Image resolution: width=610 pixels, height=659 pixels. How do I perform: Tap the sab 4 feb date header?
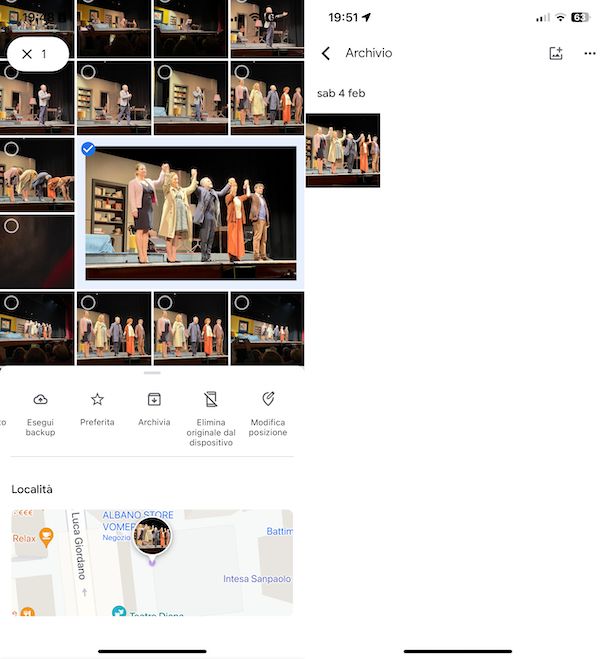[x=341, y=93]
